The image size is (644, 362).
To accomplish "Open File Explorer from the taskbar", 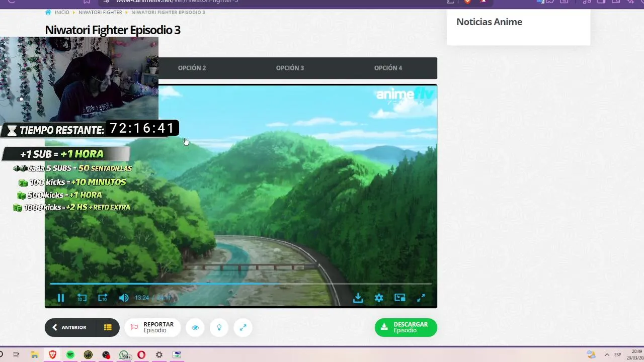I will tap(34, 354).
